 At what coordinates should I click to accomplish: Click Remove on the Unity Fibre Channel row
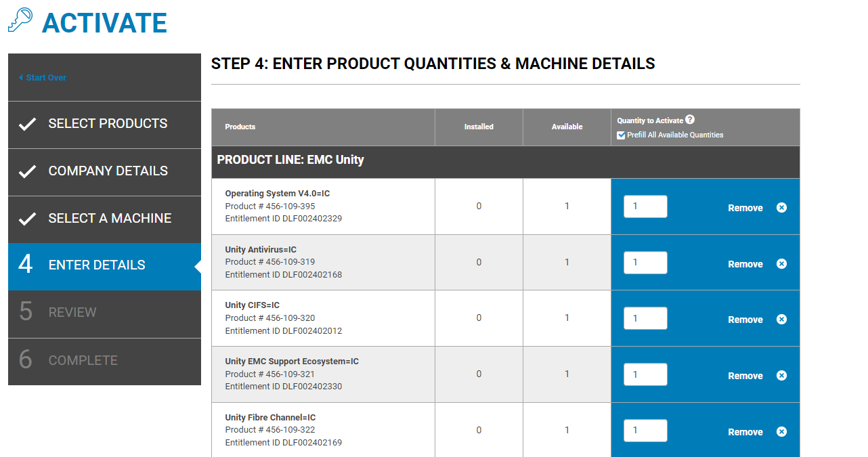(x=745, y=431)
